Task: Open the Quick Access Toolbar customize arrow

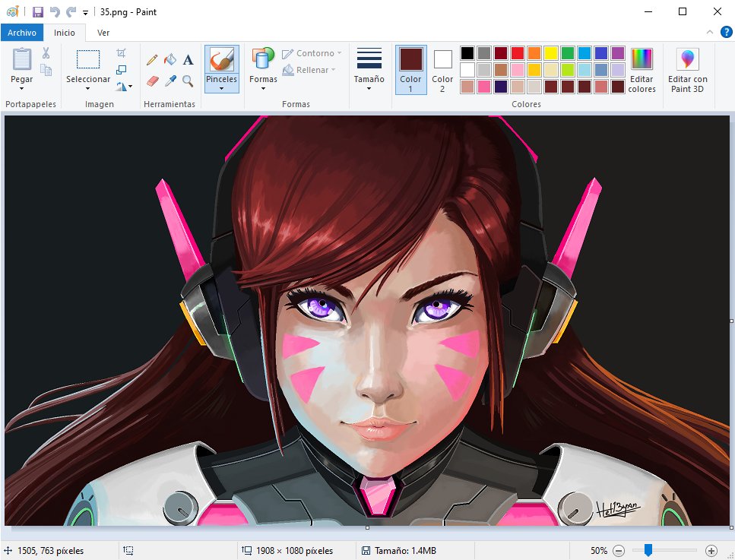Action: point(85,13)
